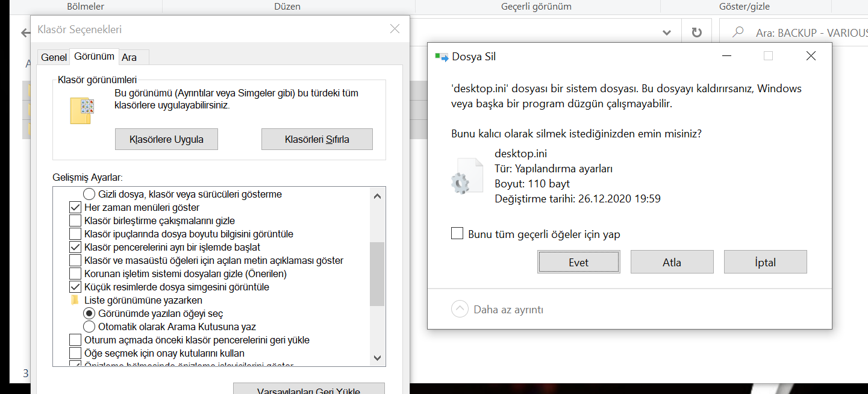Refresh the Explorer address bar

(x=697, y=33)
